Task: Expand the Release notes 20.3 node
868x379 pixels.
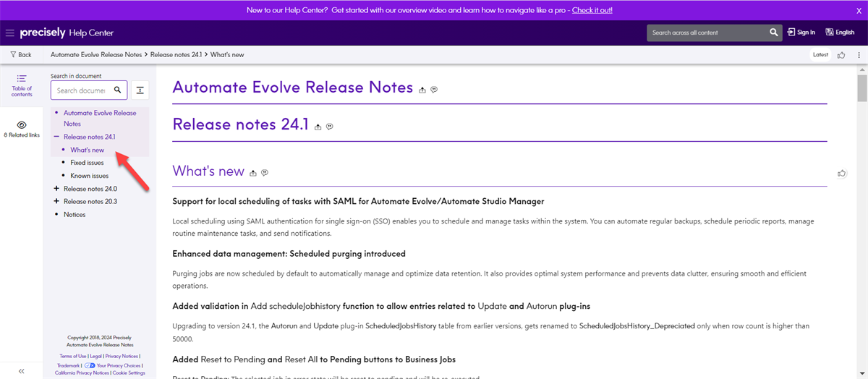Action: pos(56,202)
